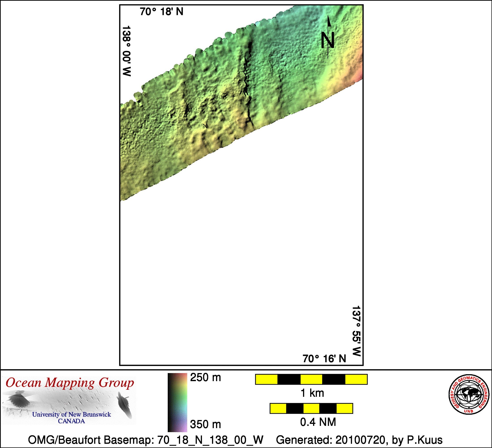Click the 0.4 NM scale bar
492x448 pixels.
311,408
